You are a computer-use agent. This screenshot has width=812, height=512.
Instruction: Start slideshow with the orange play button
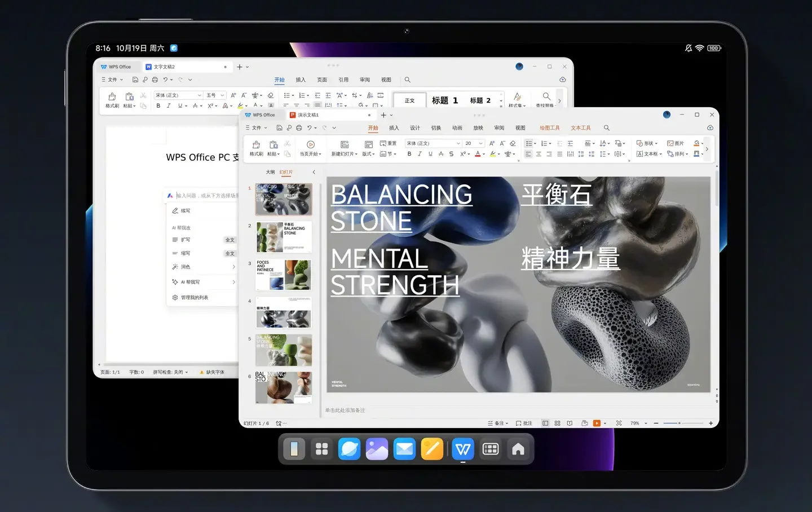click(597, 423)
